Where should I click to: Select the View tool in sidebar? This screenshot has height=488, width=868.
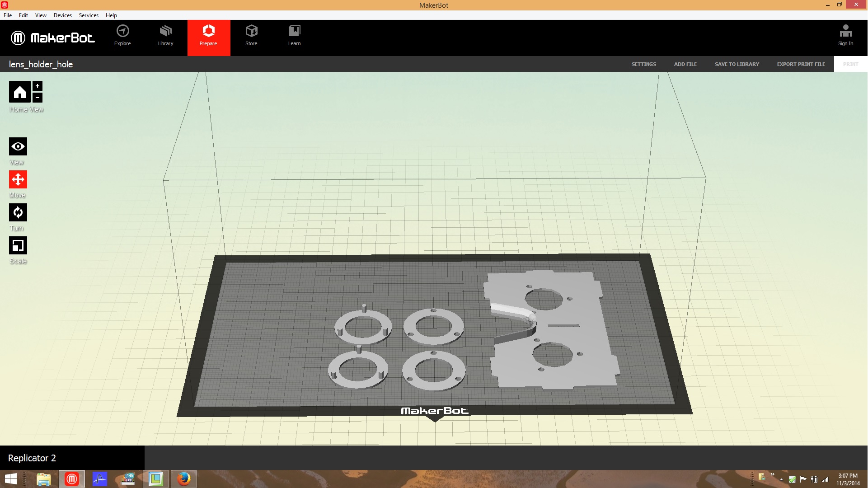18,146
